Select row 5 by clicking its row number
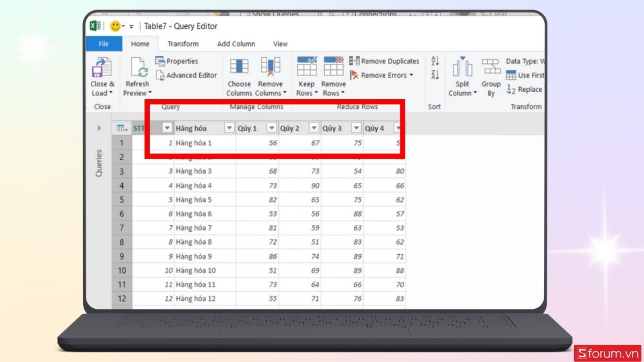Viewport: 644px width, 362px height. click(x=122, y=200)
